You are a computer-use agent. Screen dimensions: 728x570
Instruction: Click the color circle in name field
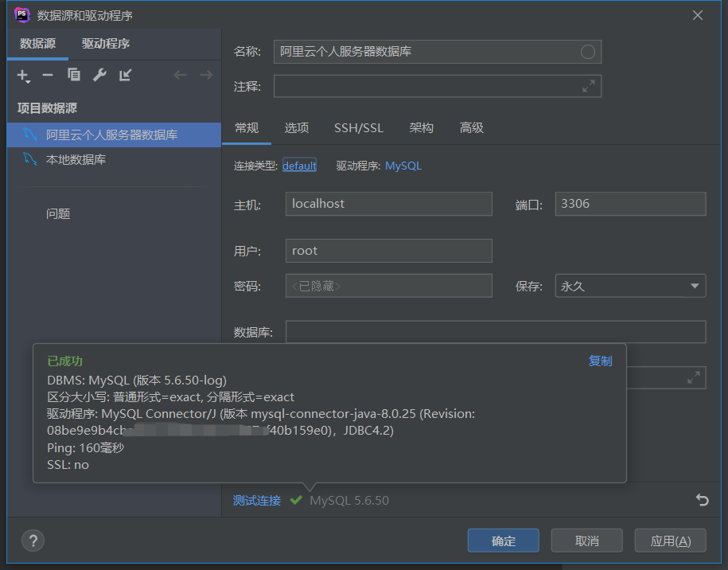(588, 52)
